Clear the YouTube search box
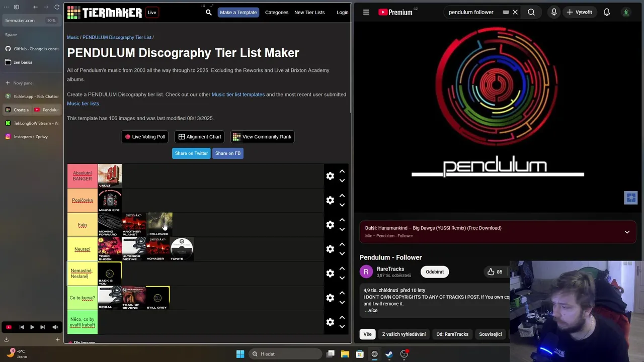This screenshot has width=644, height=362. [x=515, y=12]
